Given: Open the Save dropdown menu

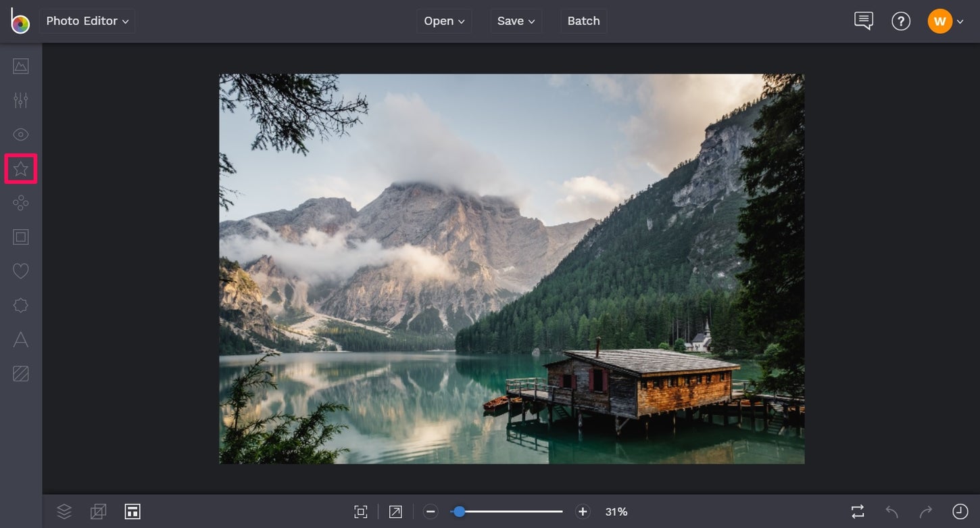Looking at the screenshot, I should (516, 20).
